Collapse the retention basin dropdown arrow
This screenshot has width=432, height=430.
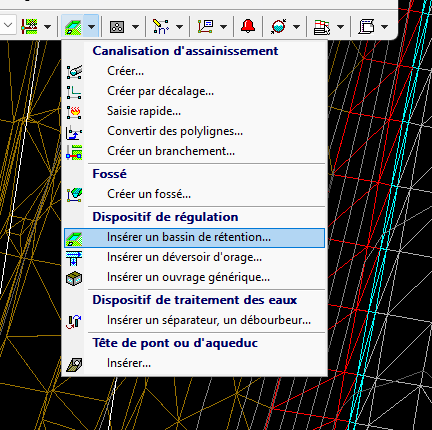(x=91, y=26)
